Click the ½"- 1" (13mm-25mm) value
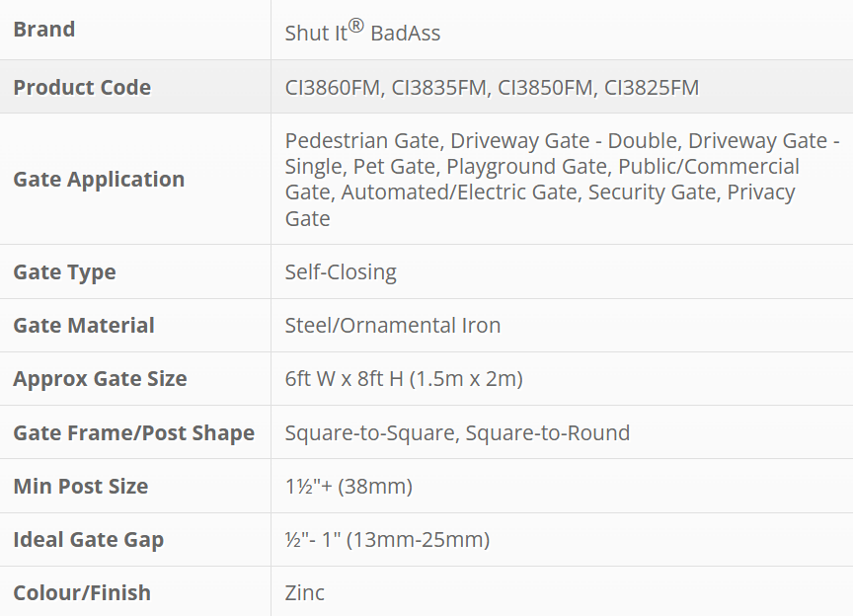The image size is (853, 616). coord(387,539)
